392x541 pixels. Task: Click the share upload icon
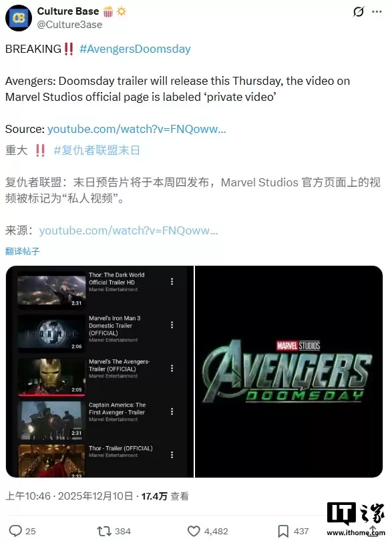click(373, 531)
